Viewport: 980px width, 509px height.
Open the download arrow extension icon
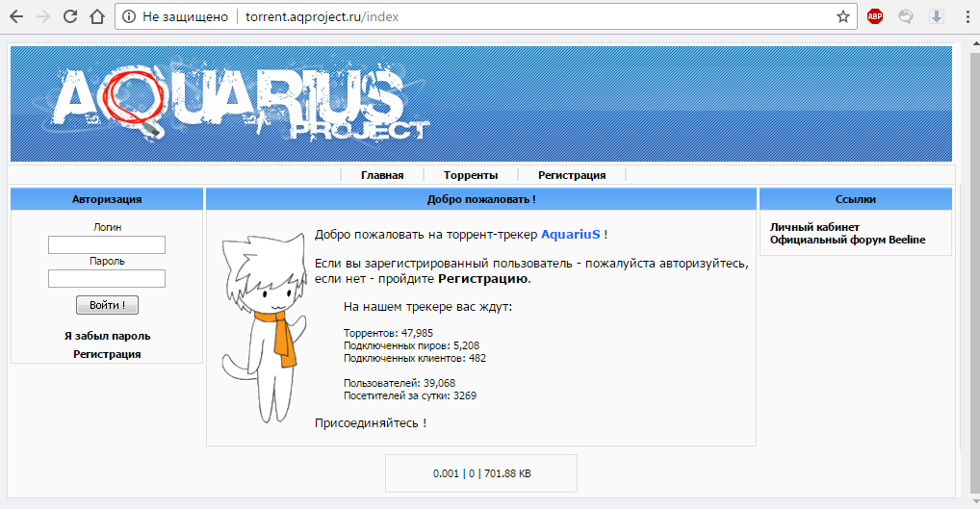[x=937, y=17]
